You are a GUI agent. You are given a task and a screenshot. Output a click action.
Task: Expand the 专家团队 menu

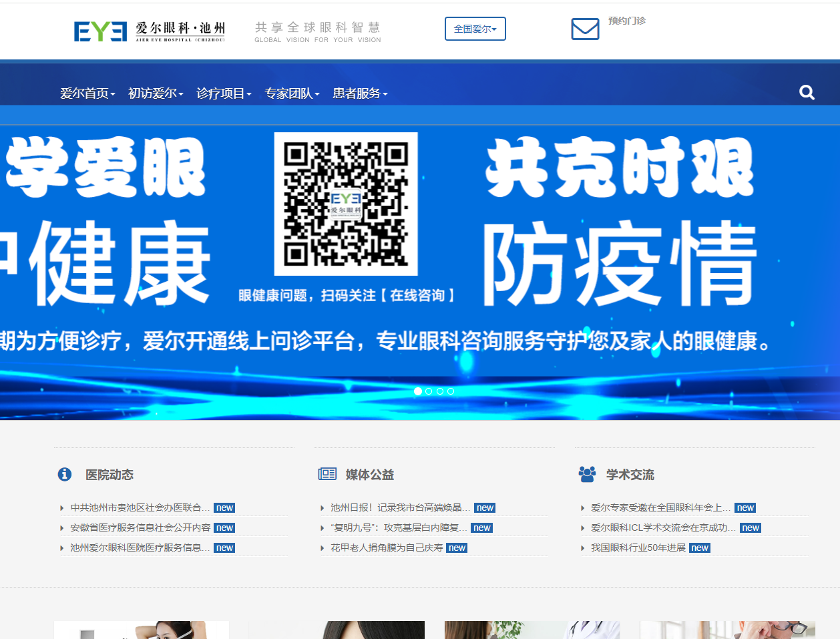tap(292, 93)
